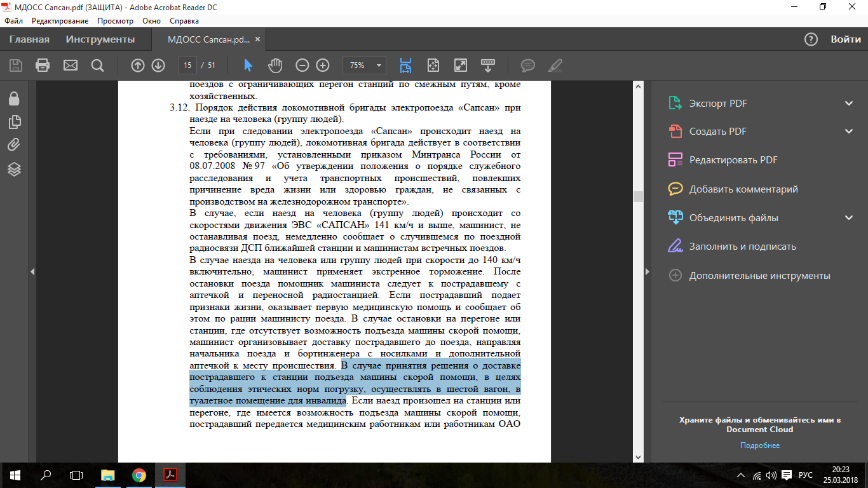868x488 pixels.
Task: Collapse the right tools pane arrow
Action: 648,272
